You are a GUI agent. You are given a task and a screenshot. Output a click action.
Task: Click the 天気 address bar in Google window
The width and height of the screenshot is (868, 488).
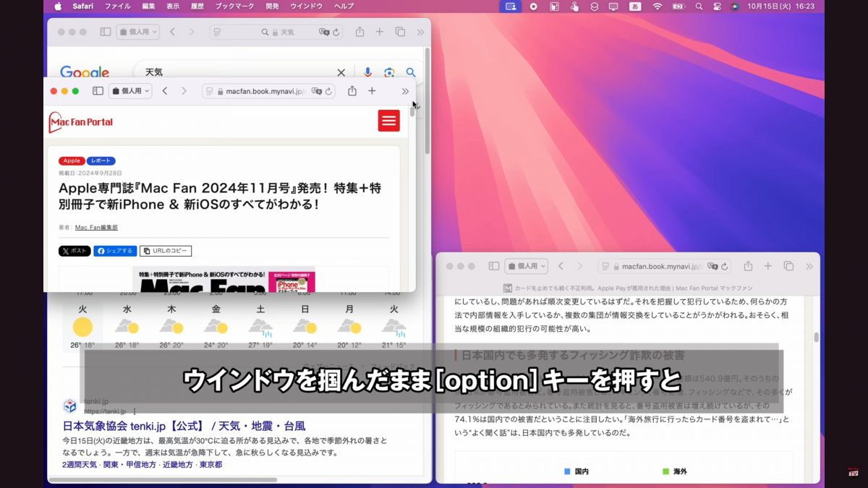[277, 32]
